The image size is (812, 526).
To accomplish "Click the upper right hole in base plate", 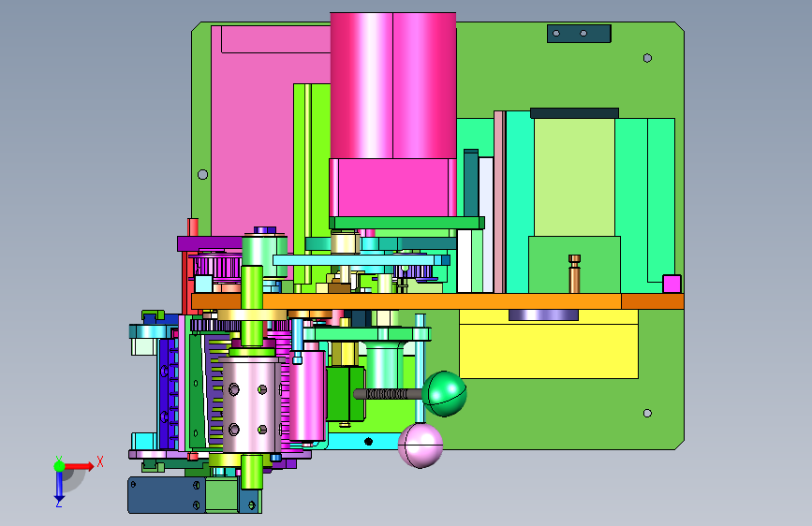I will pyautogui.click(x=647, y=58).
